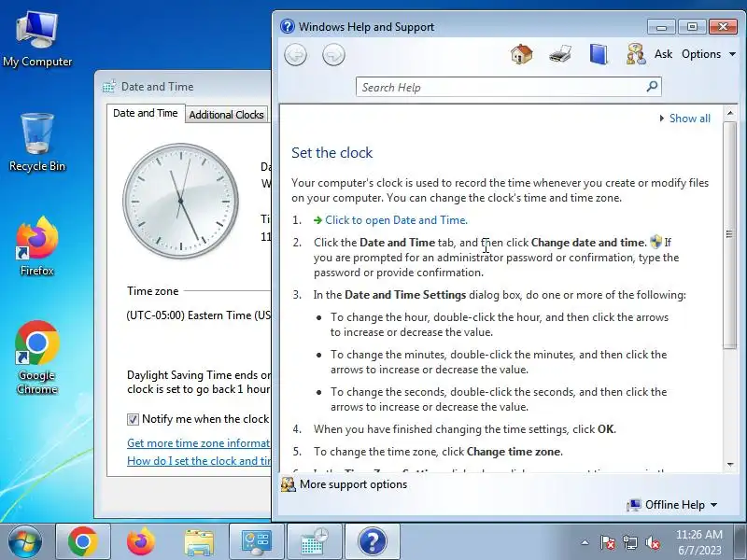The image size is (747, 560).
Task: Click the Help scrollbar down arrow
Action: (730, 464)
